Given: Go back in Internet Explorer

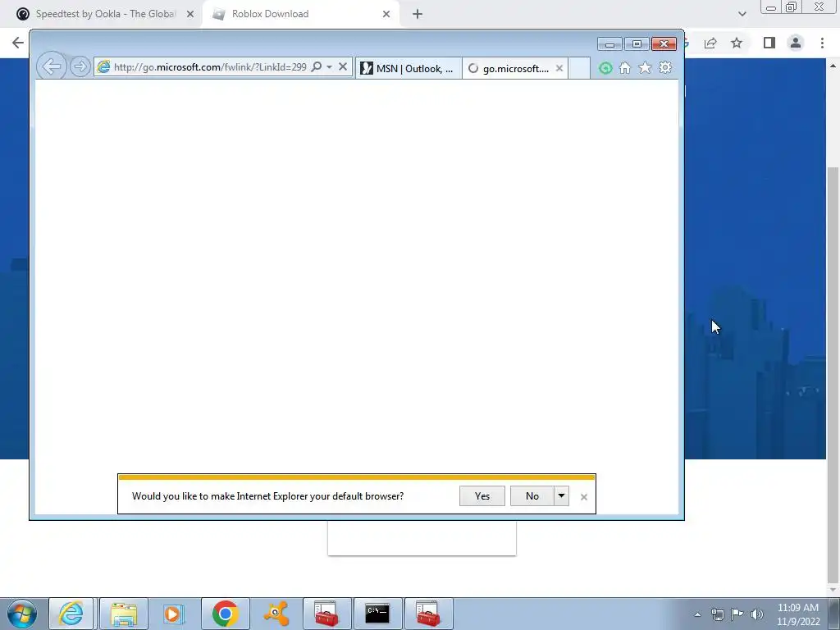Looking at the screenshot, I should click(52, 66).
